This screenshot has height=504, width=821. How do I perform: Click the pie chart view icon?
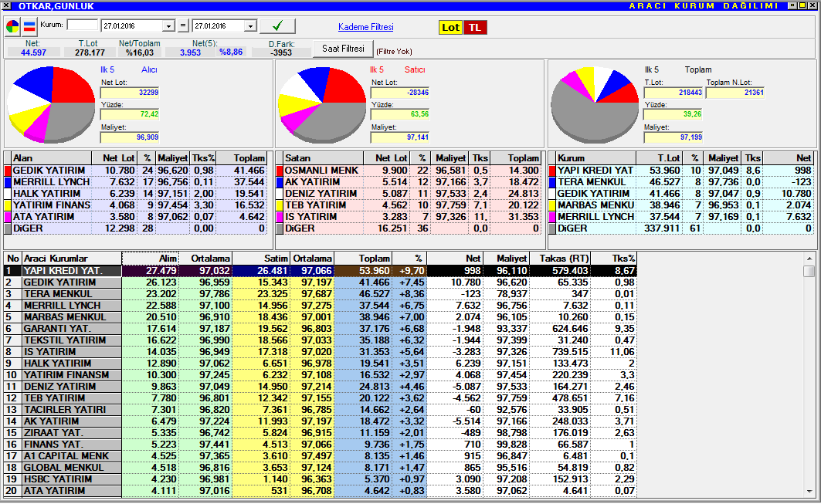[13, 26]
